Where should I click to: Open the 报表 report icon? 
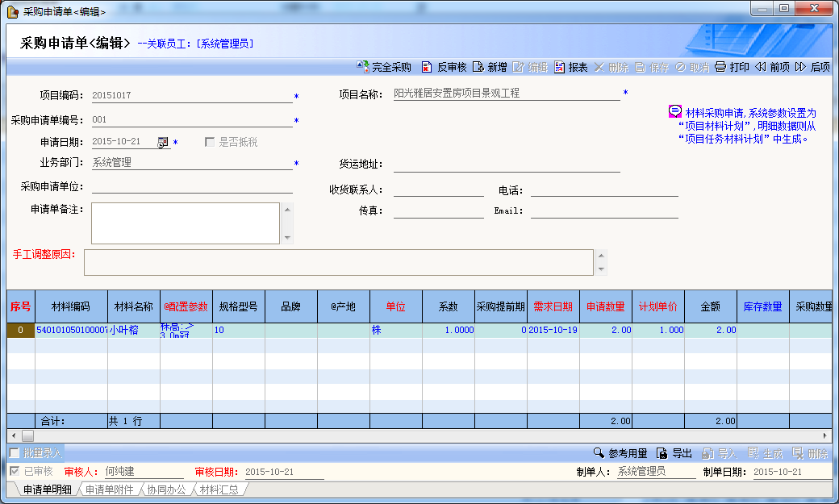[x=560, y=67]
